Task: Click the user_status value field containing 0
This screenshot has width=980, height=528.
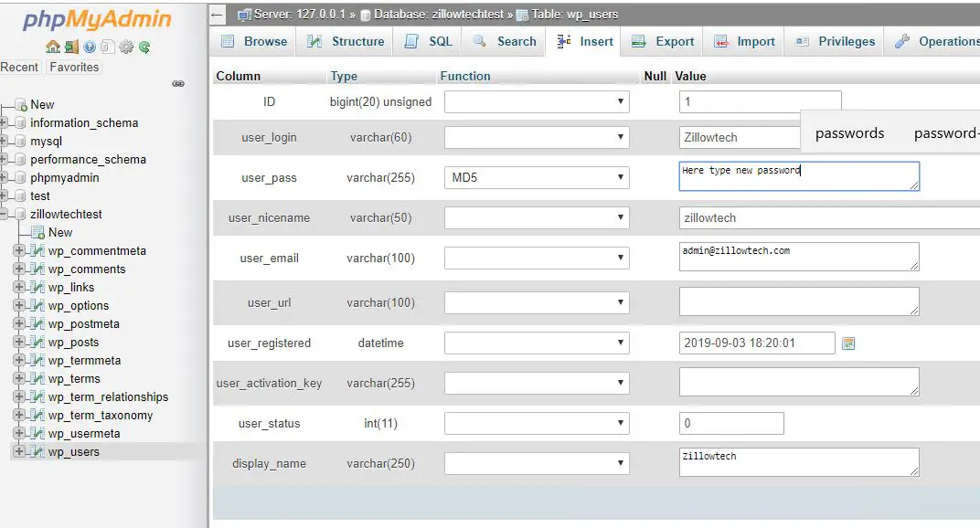Action: pyautogui.click(x=731, y=424)
